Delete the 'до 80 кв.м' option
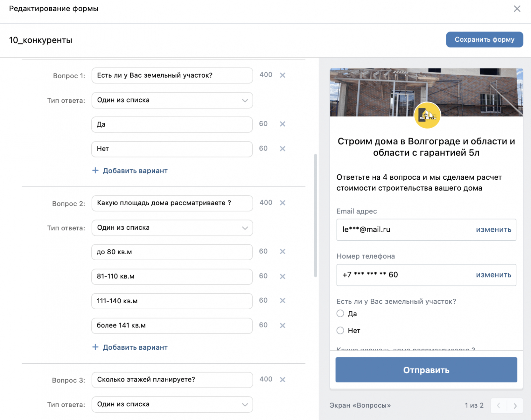The height and width of the screenshot is (420, 531). (282, 252)
